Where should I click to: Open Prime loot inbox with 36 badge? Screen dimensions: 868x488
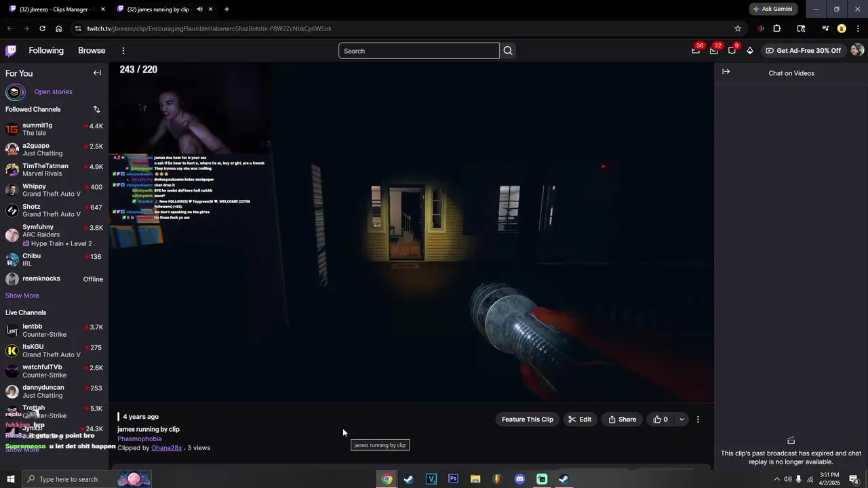click(x=696, y=50)
